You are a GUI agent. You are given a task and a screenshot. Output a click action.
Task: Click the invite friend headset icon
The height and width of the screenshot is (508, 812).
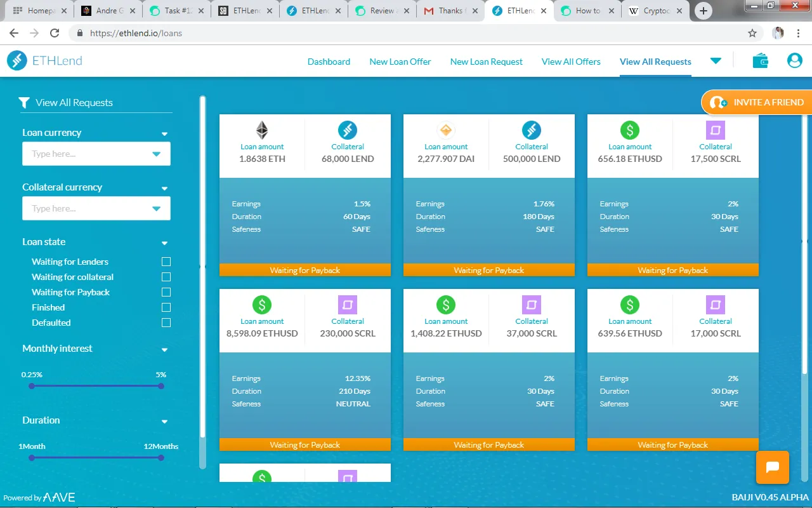click(719, 102)
